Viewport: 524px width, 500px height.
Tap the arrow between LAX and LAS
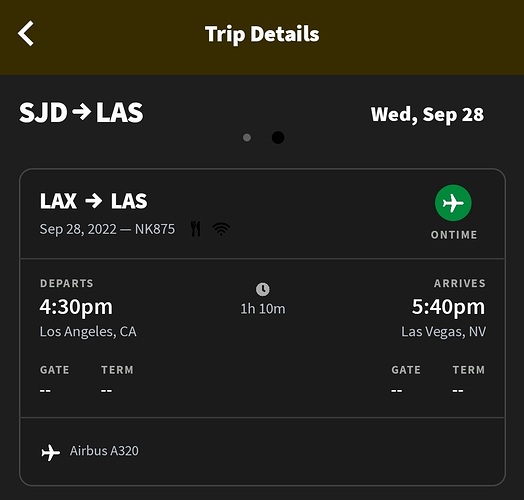94,201
